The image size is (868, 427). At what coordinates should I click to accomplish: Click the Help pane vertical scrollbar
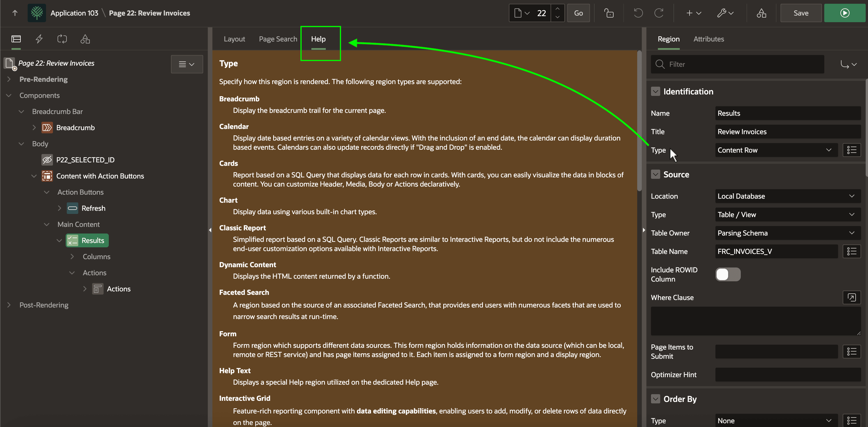(x=639, y=121)
